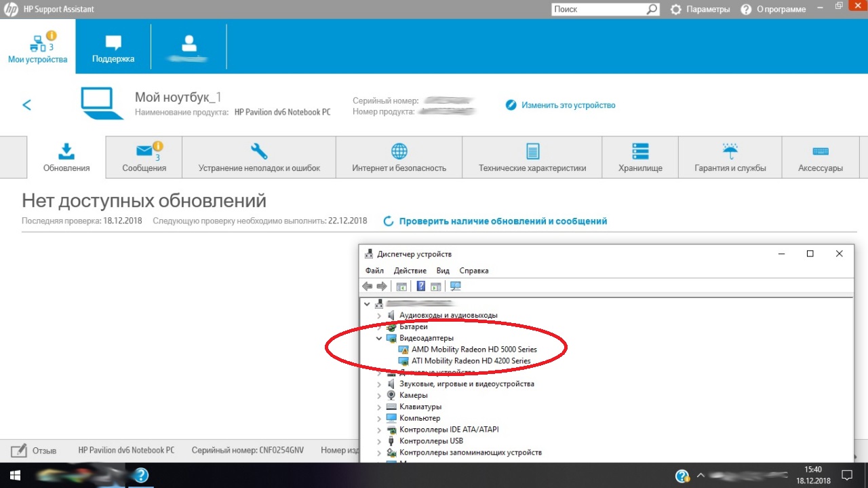Expand the Камеры node
Screen dimensions: 868x488
(379, 395)
